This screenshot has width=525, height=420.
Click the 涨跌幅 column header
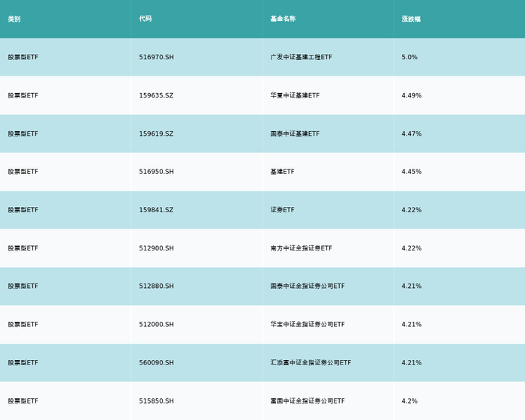click(411, 19)
